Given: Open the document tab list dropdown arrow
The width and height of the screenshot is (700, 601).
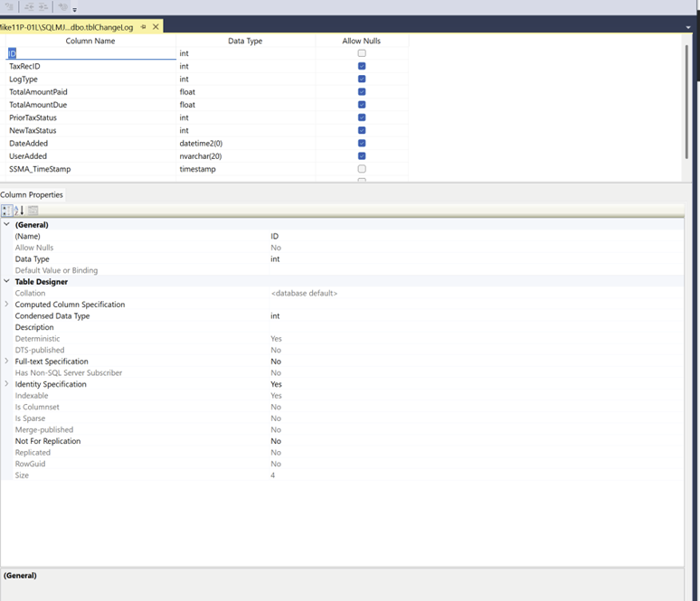Looking at the screenshot, I should point(688,27).
